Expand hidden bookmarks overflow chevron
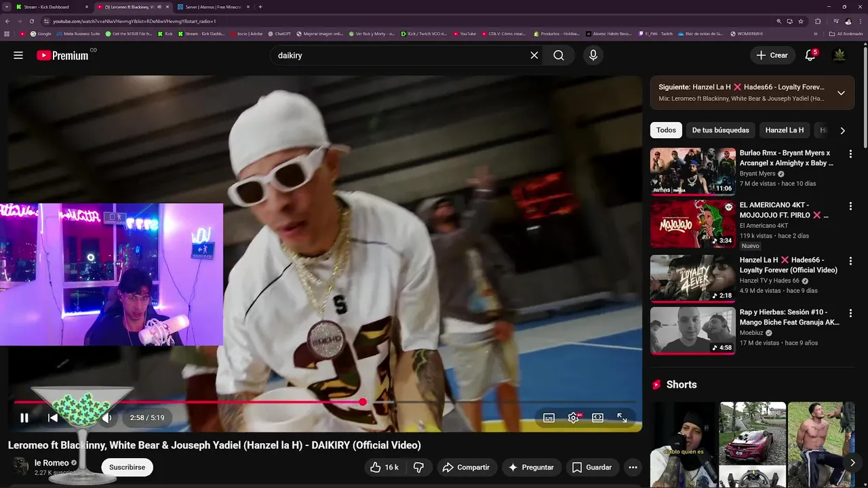The width and height of the screenshot is (868, 488). coord(816,34)
